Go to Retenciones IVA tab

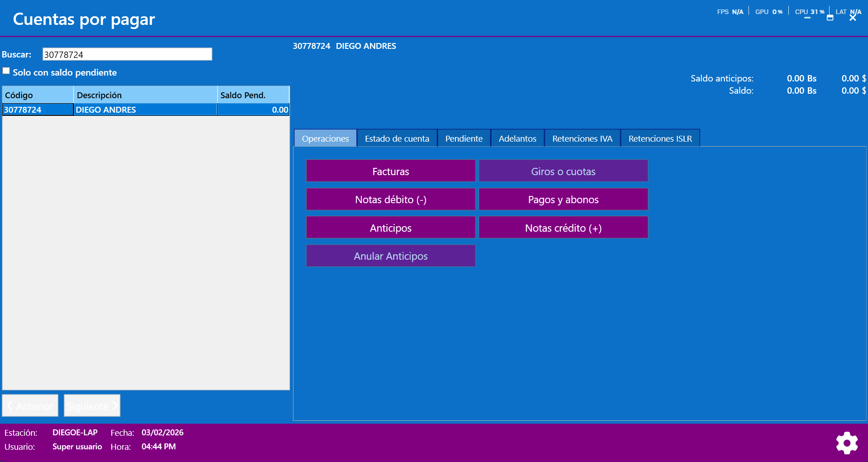click(582, 138)
